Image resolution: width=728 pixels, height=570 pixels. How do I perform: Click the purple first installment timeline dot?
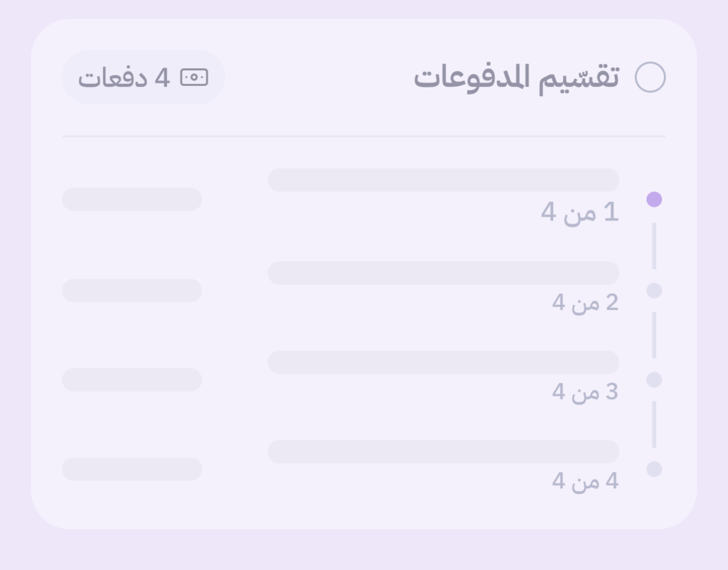[654, 200]
